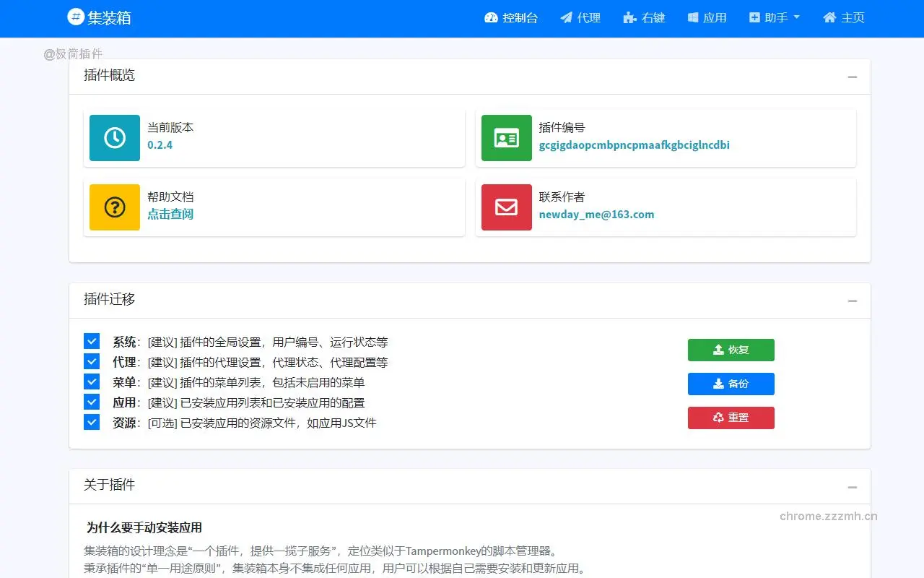
Task: Collapse the 关于插件 panel
Action: (x=852, y=486)
